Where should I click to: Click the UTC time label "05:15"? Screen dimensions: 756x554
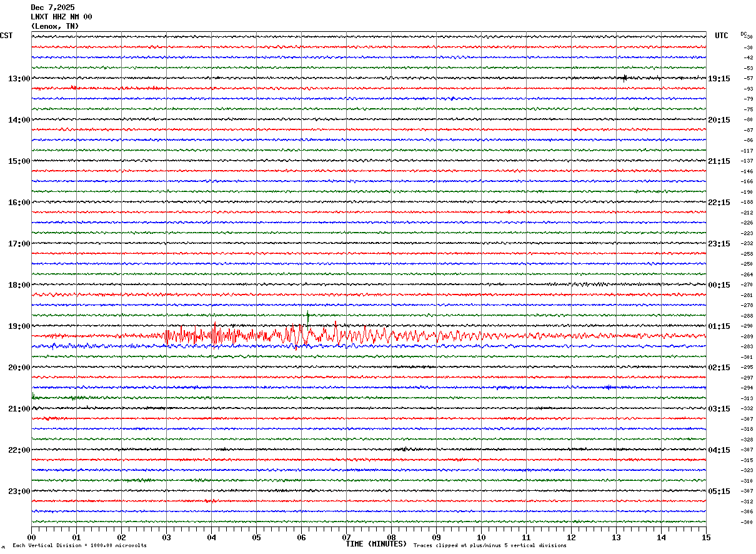(x=719, y=491)
